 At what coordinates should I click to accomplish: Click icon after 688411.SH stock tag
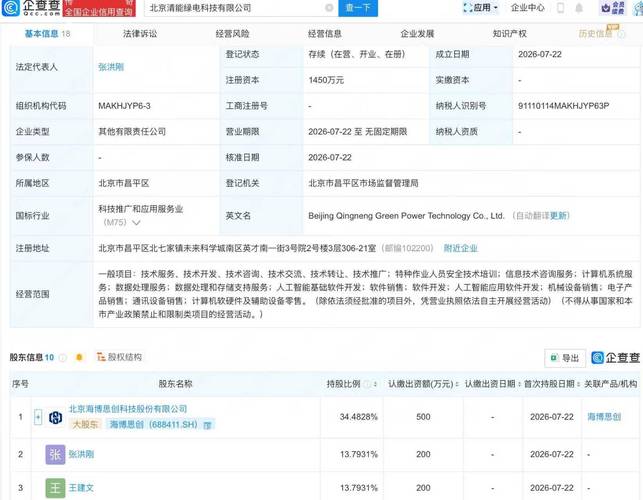(x=207, y=425)
